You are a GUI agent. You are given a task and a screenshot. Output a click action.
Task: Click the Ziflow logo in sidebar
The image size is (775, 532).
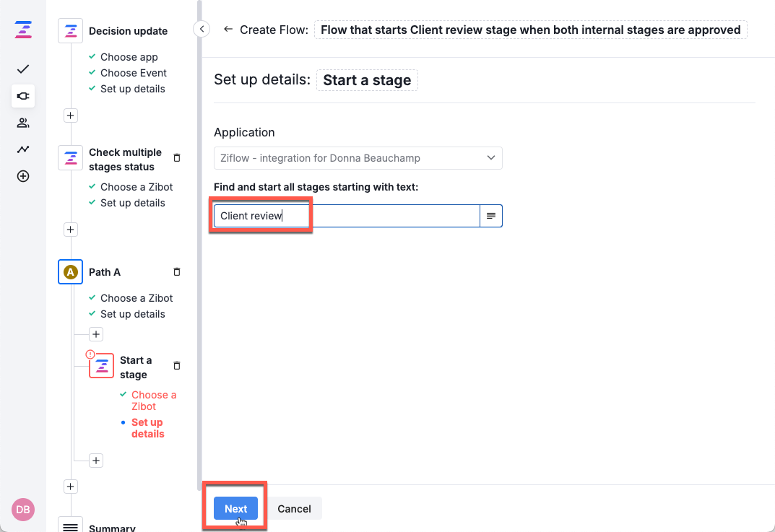(23, 30)
